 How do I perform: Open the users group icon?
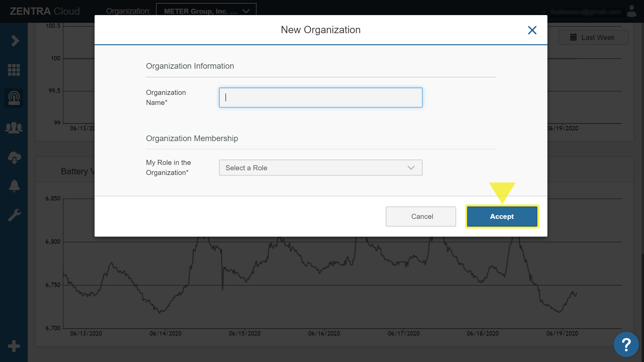tap(14, 128)
